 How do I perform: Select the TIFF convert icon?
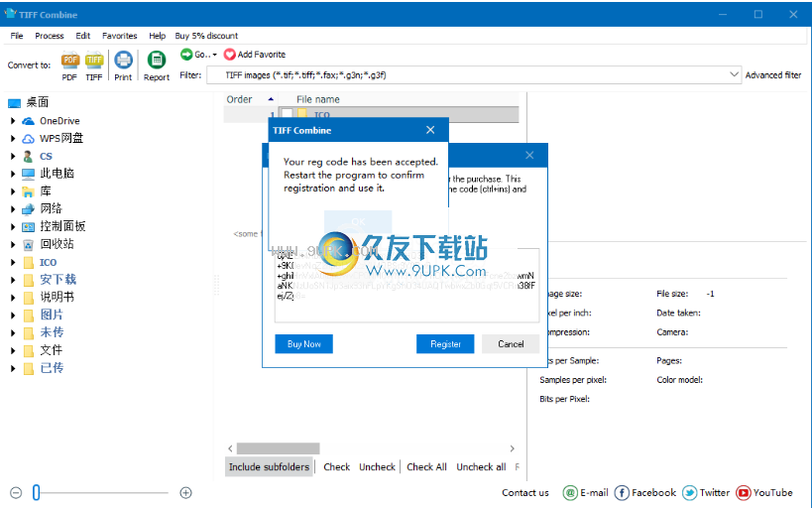tap(94, 62)
